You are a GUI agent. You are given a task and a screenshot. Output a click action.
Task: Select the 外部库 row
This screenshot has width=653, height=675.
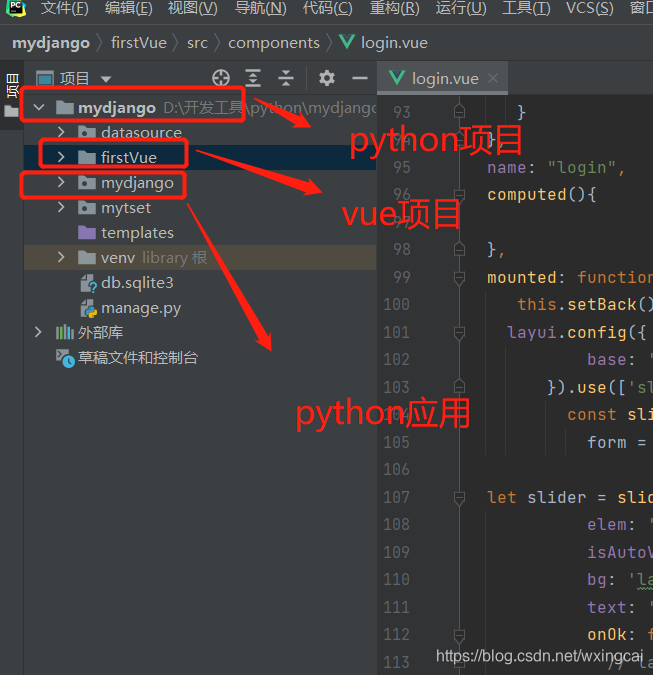[200, 332]
